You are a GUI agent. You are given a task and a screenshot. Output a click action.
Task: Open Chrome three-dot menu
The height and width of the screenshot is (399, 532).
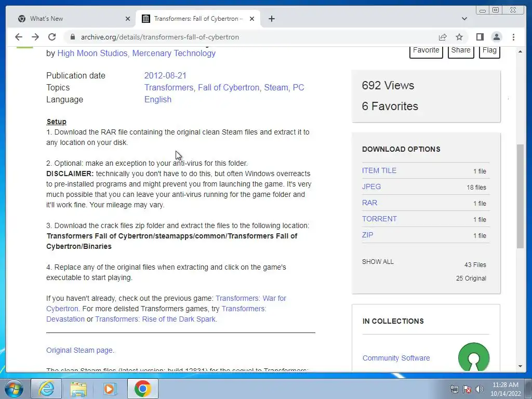click(514, 37)
